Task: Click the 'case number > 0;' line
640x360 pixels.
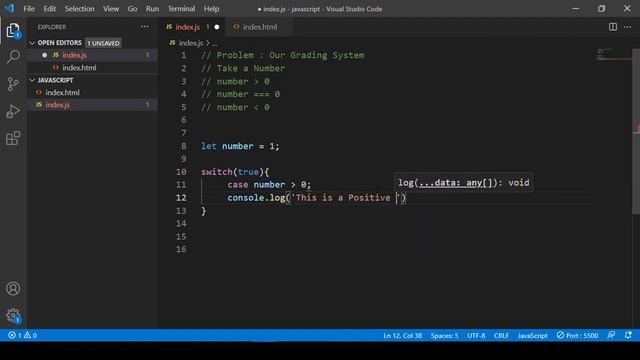Action: point(269,184)
